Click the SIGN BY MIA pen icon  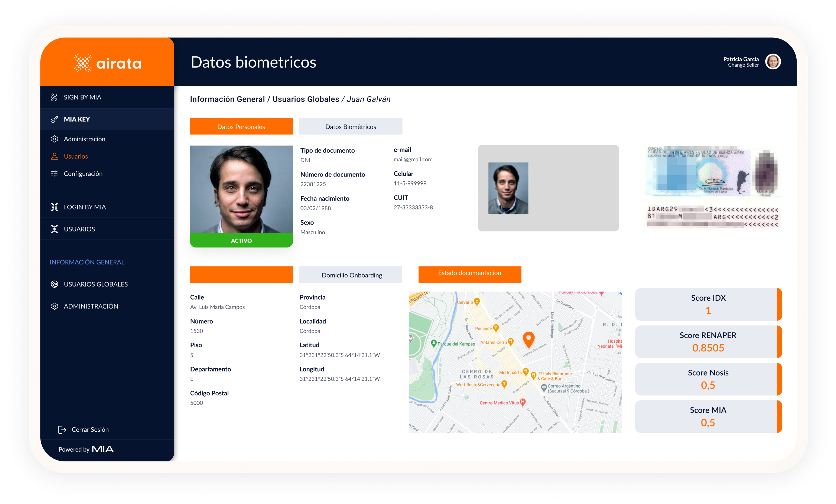coord(54,97)
